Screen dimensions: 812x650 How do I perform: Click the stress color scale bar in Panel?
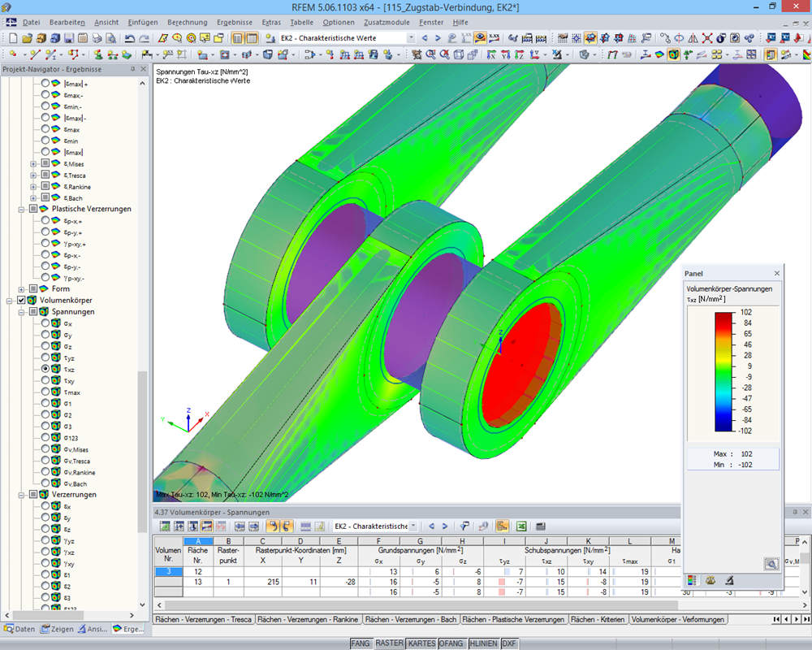pos(724,371)
